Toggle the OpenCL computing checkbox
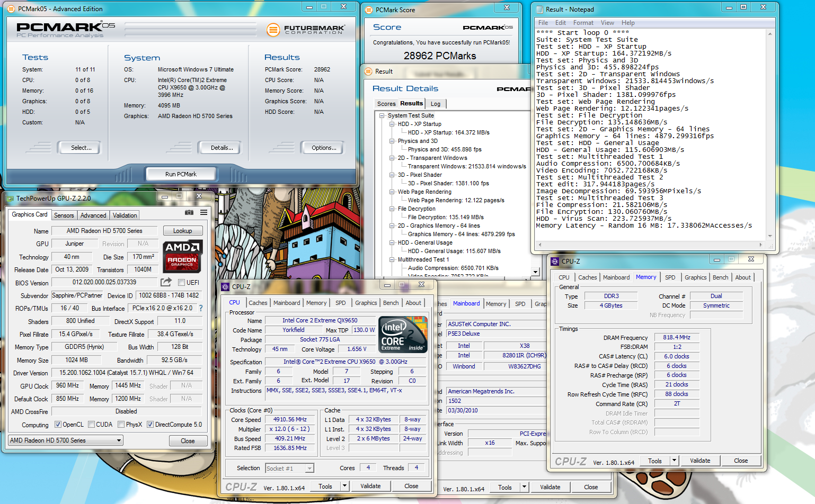Screen dimensions: 815x504 pyautogui.click(x=58, y=424)
